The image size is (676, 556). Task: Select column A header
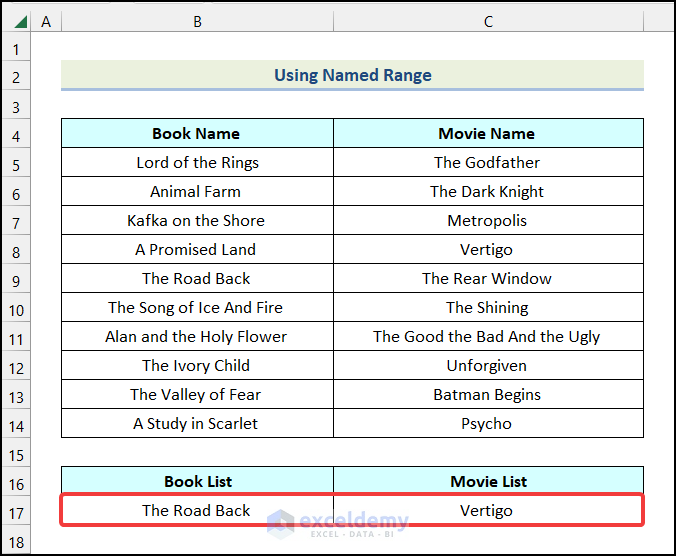pos(46,21)
